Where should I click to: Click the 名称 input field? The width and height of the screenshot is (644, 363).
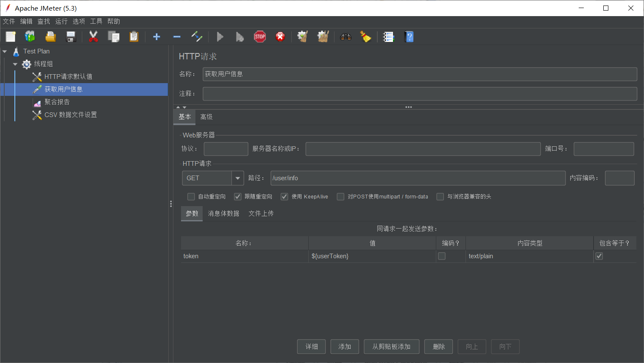420,74
